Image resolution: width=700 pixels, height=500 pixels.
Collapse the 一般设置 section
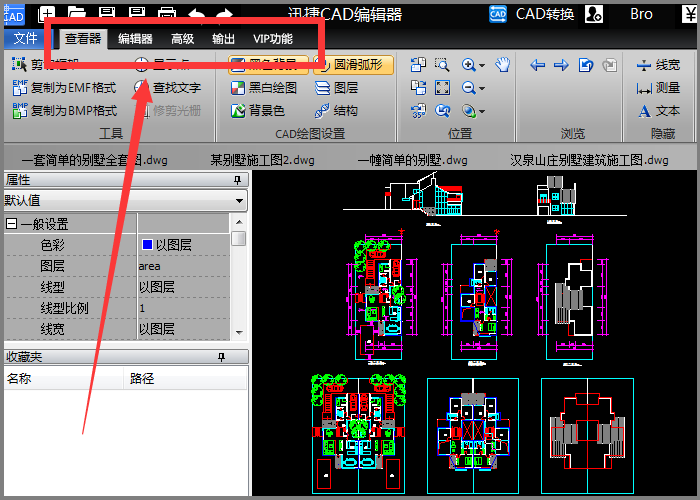(x=11, y=224)
